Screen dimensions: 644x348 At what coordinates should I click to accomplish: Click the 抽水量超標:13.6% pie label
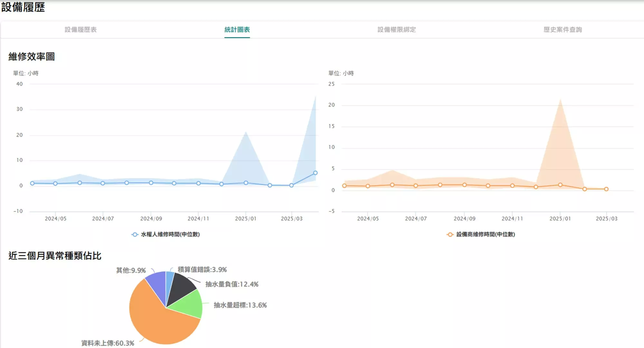pos(240,305)
